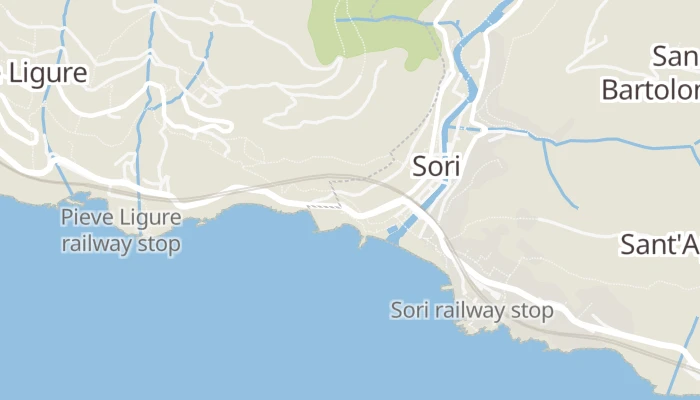Click the small coastal promontory west of Sori harbor

coord(363,242)
